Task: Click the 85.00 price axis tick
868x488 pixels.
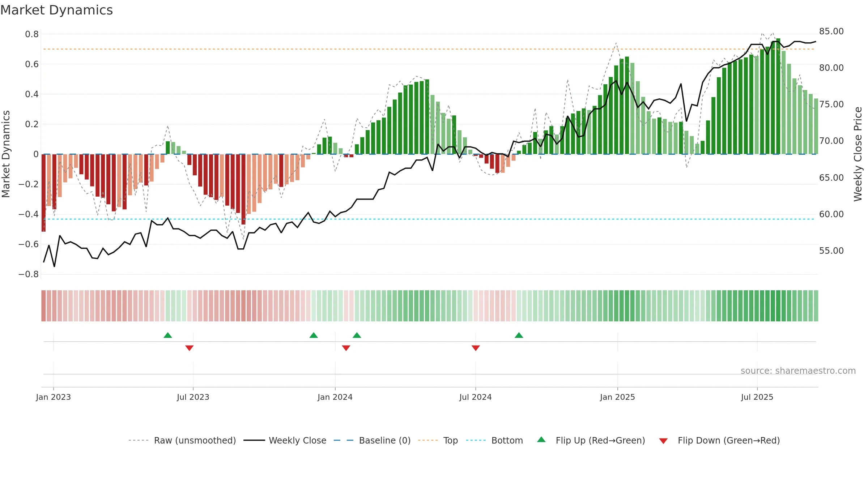Action: (831, 31)
